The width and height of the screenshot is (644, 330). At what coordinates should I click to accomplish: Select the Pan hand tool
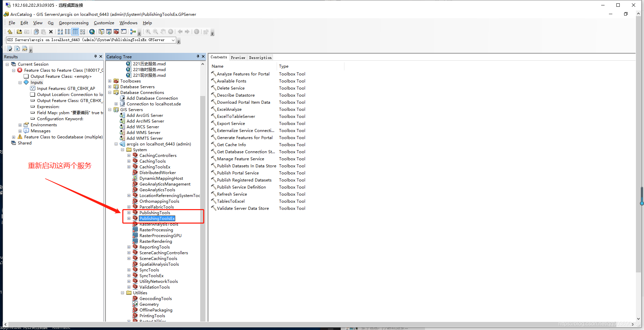163,32
